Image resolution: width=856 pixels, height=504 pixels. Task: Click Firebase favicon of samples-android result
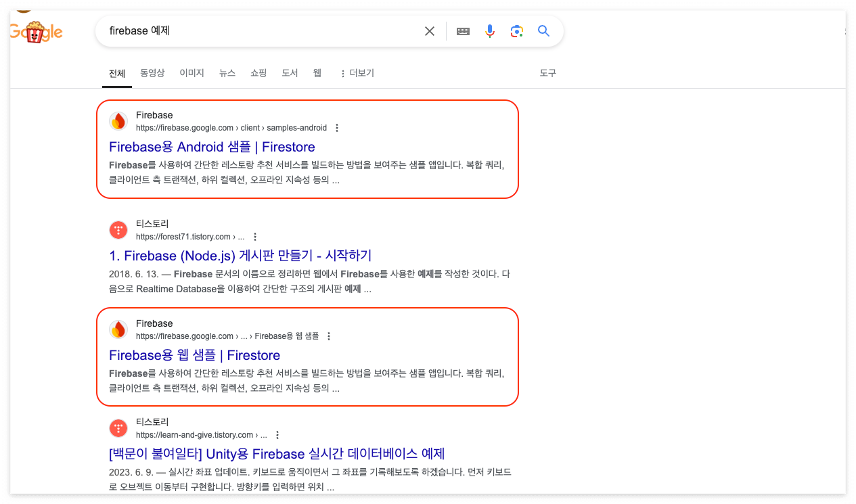[118, 121]
